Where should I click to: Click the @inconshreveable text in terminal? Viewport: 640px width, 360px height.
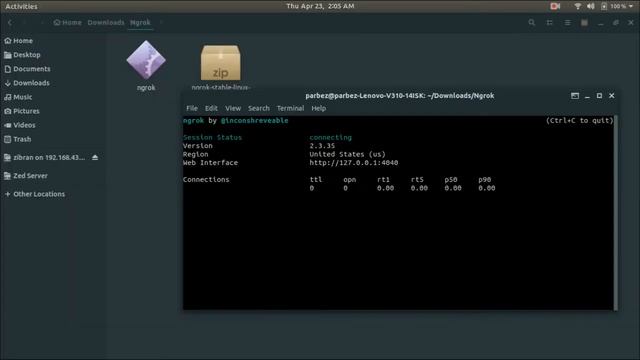pos(254,120)
